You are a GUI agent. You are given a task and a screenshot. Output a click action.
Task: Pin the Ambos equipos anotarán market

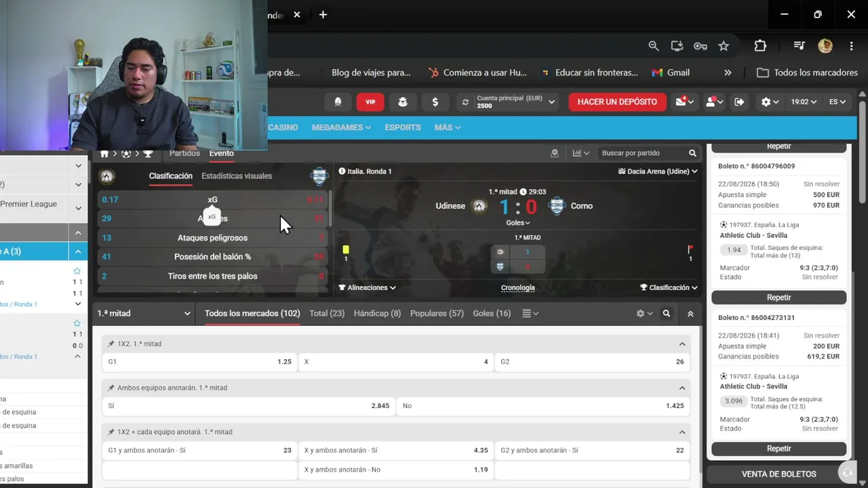(111, 388)
